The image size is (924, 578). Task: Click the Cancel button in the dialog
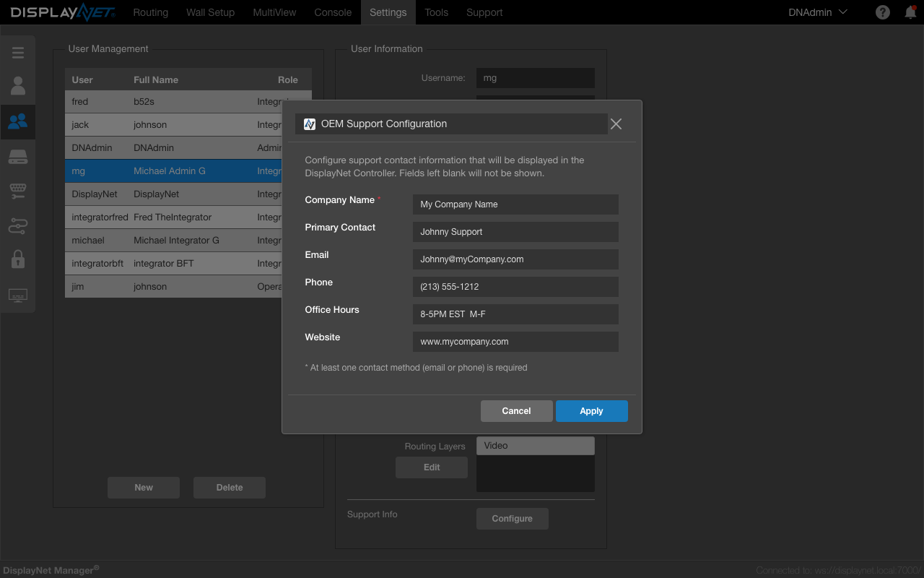(517, 411)
